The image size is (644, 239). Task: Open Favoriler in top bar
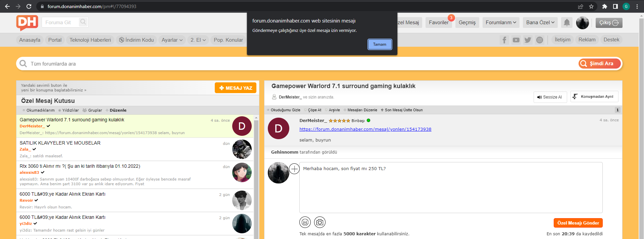click(439, 23)
